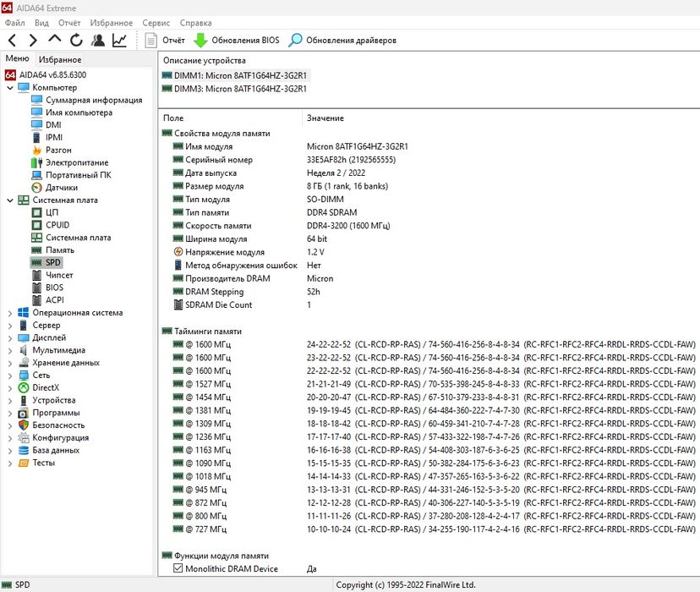Collapse the Компьютер tree branch

click(x=10, y=88)
